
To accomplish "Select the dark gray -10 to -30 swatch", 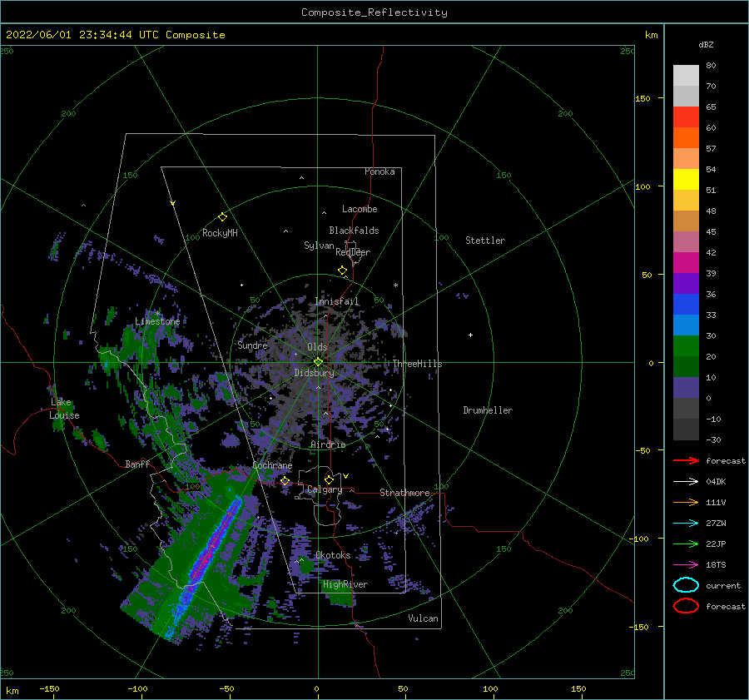I will click(x=686, y=429).
